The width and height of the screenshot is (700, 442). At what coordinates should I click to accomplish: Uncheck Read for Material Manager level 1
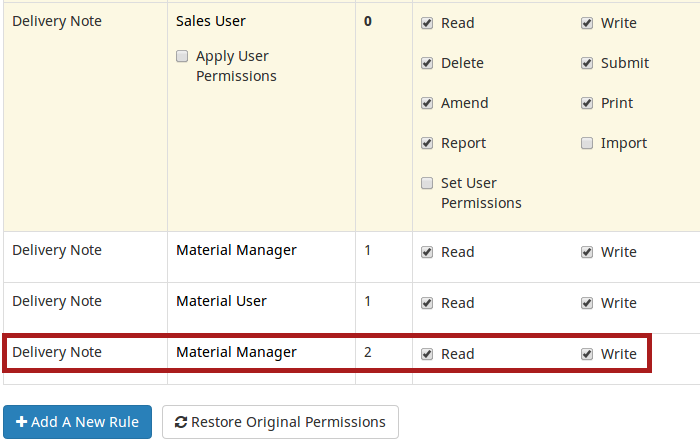tap(427, 252)
